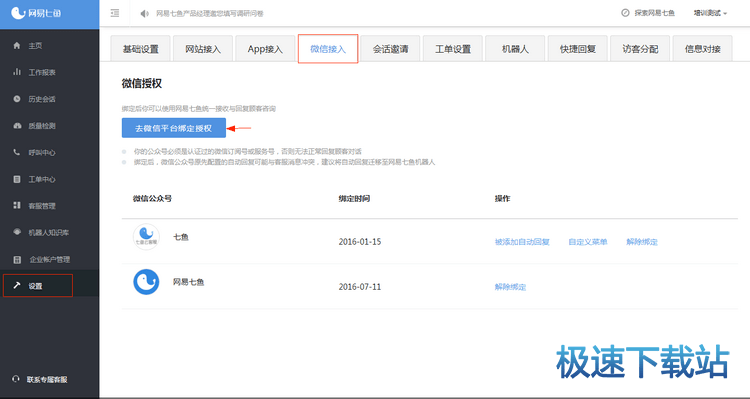This screenshot has height=399, width=750.
Task: Open 企业帐户管理 in the sidebar
Action: (49, 259)
